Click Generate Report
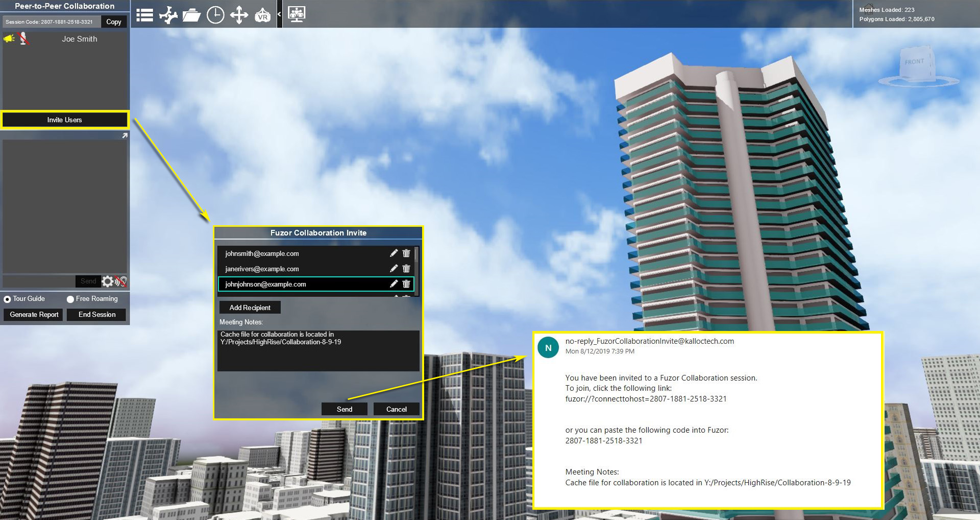 [34, 315]
